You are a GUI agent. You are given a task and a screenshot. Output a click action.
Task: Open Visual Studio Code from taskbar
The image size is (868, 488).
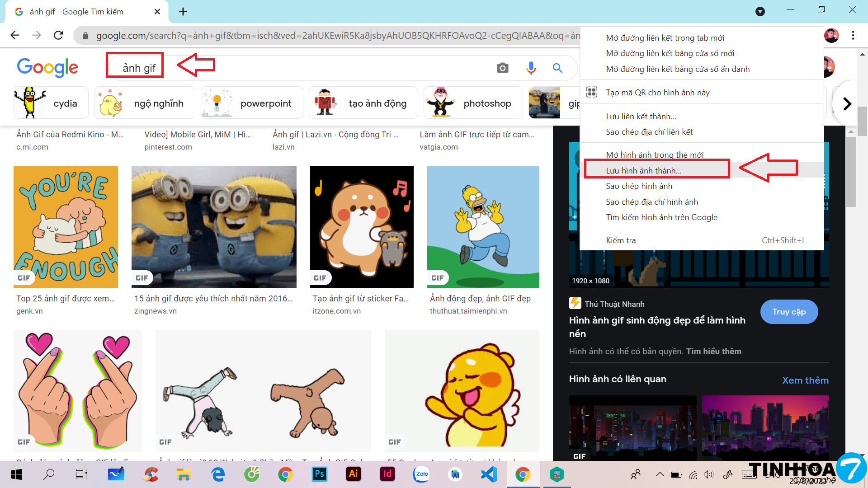[489, 474]
